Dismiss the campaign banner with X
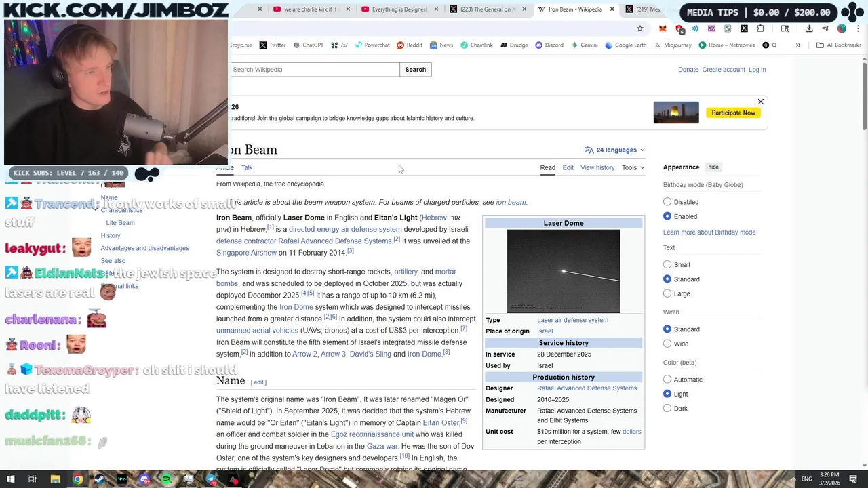 click(761, 102)
